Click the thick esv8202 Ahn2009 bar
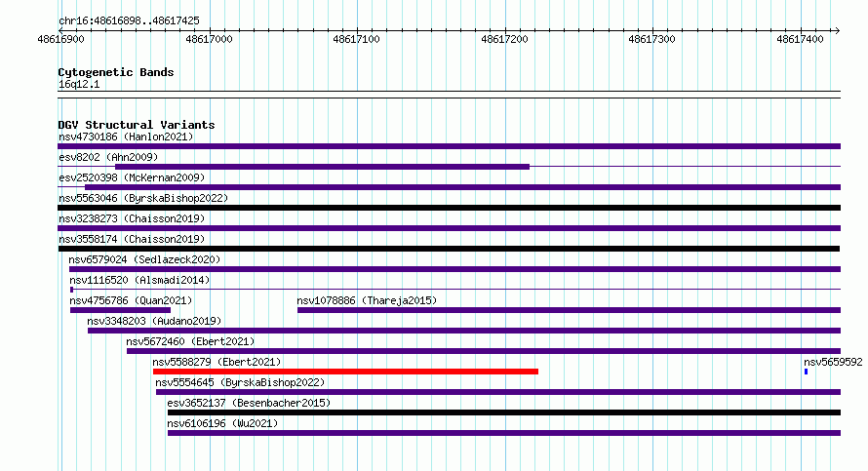This screenshot has width=868, height=471. 322,167
